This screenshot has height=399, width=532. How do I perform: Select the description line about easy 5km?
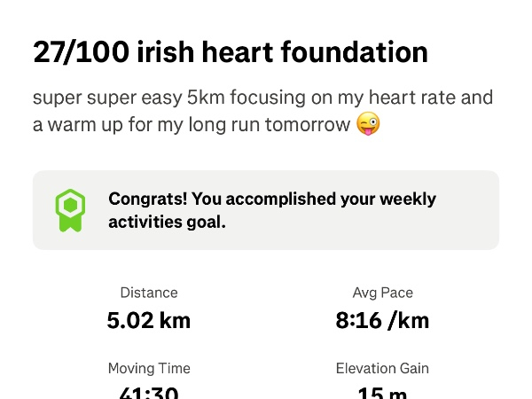coord(262,98)
